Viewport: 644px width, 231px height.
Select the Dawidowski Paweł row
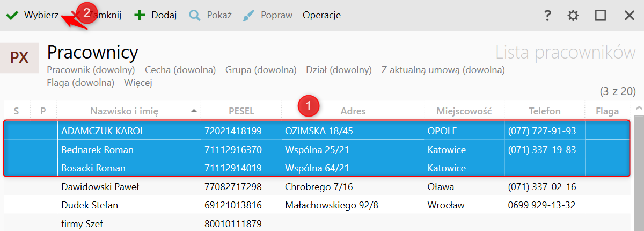pos(317,187)
